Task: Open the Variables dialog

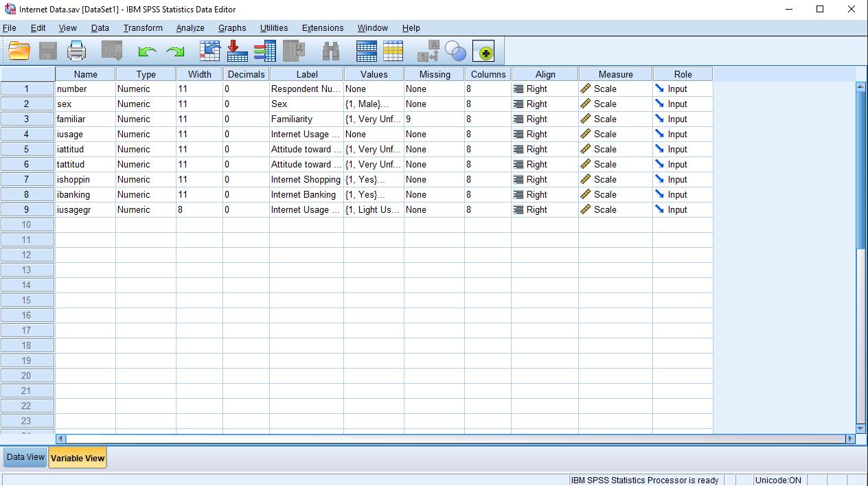Action: pyautogui.click(x=264, y=50)
